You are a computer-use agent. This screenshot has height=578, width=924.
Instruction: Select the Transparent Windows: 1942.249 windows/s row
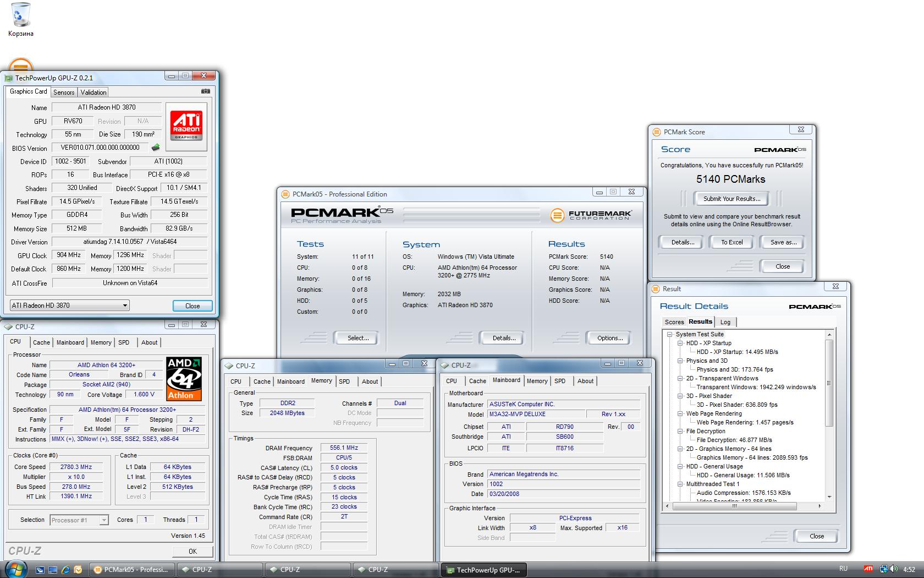(756, 387)
